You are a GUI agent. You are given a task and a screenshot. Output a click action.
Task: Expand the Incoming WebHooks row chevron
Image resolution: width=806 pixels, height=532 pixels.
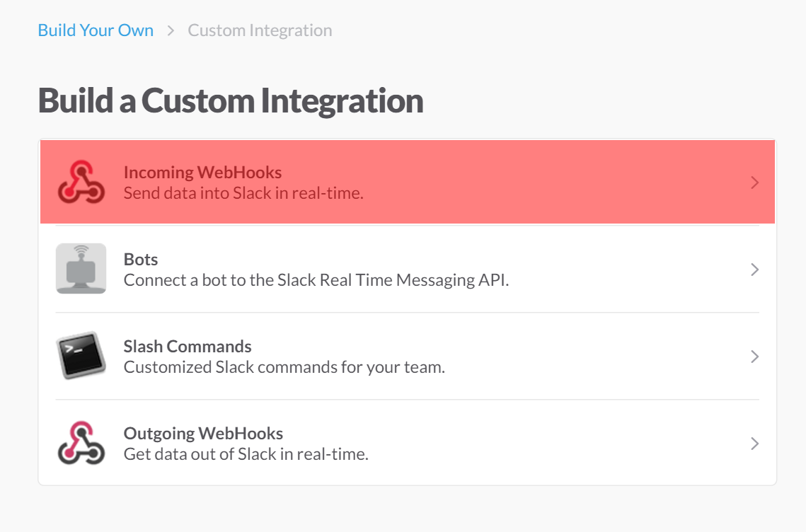(754, 183)
